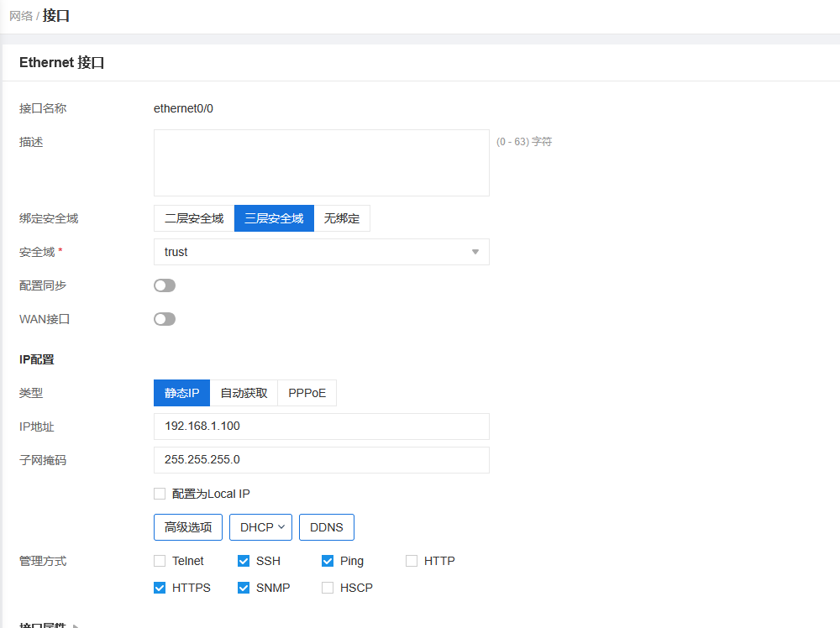
Task: Enable HTTP management checkbox
Action: [x=412, y=561]
